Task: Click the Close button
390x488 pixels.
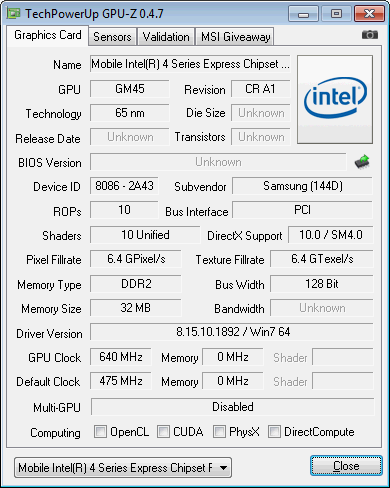Action: point(346,466)
